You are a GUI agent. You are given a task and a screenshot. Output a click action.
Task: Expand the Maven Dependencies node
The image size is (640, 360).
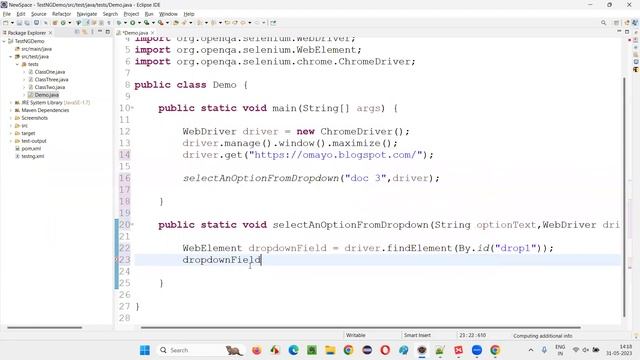(11, 111)
